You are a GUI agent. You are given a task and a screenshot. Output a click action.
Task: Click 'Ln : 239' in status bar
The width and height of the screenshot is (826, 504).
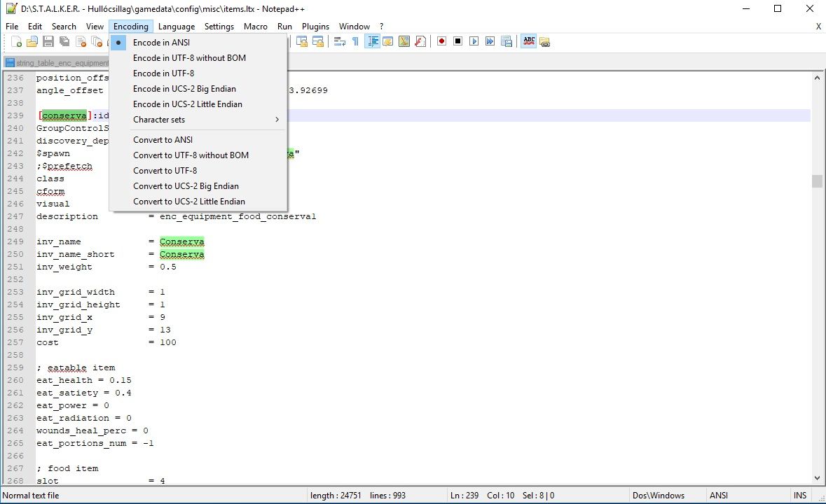[464, 496]
